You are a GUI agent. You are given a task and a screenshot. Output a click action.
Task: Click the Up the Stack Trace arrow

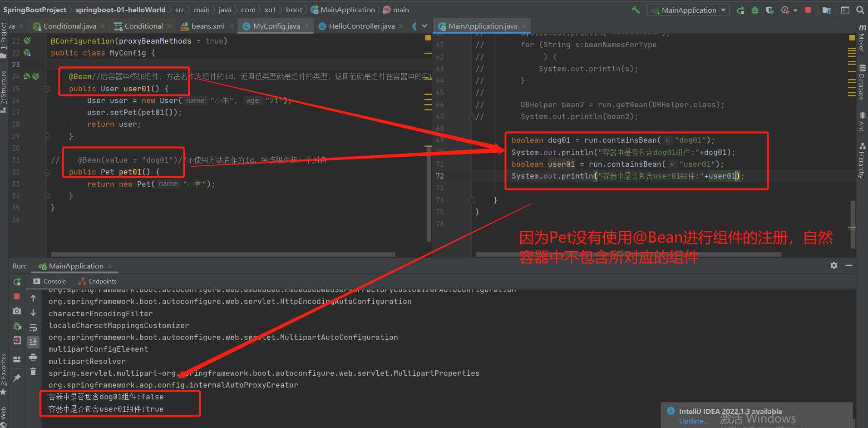point(33,298)
